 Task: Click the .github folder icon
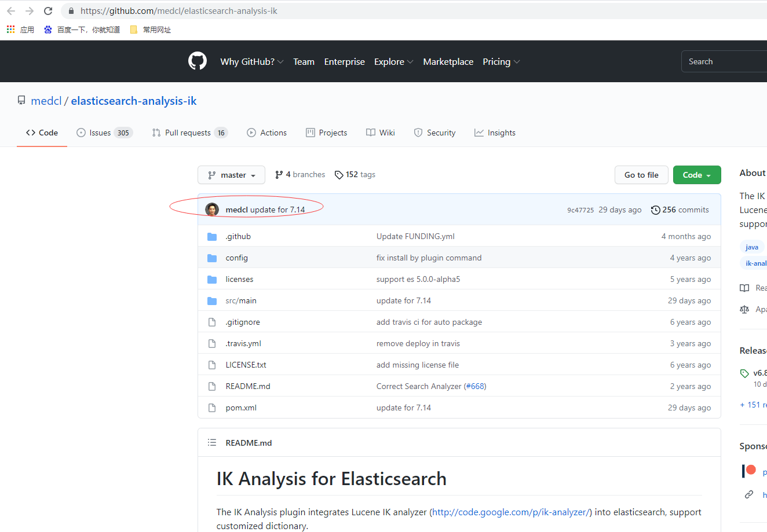[x=212, y=237]
